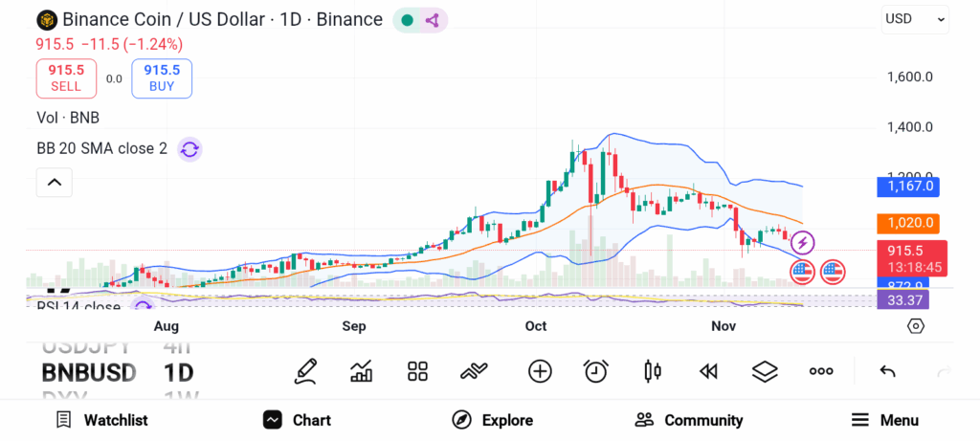Toggle the purple BB indicator refresh icon

[x=189, y=149]
